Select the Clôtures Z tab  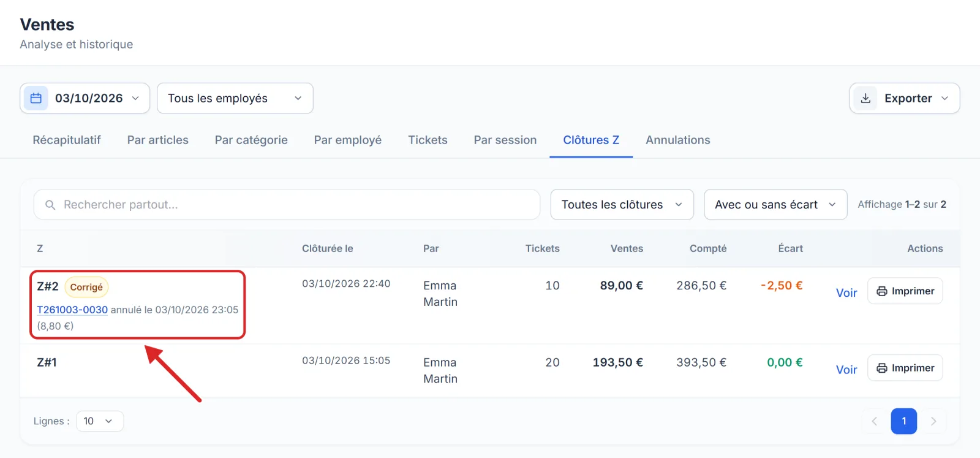click(x=591, y=140)
